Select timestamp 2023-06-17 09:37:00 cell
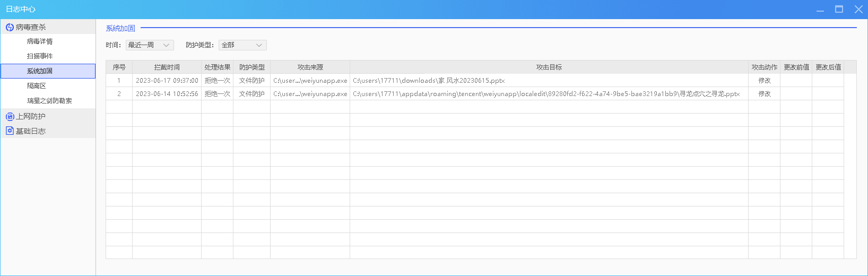868x276 pixels. [167, 81]
